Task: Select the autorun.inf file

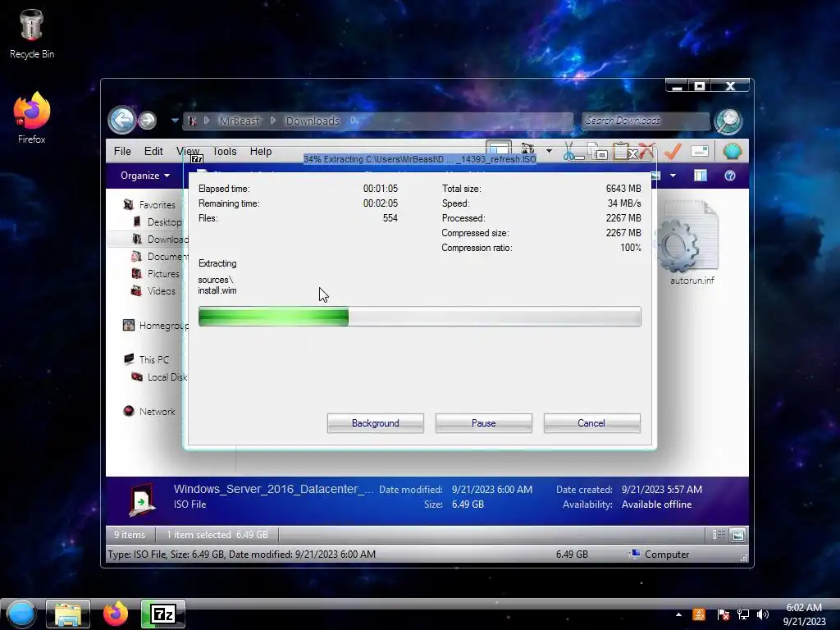Action: click(x=691, y=243)
